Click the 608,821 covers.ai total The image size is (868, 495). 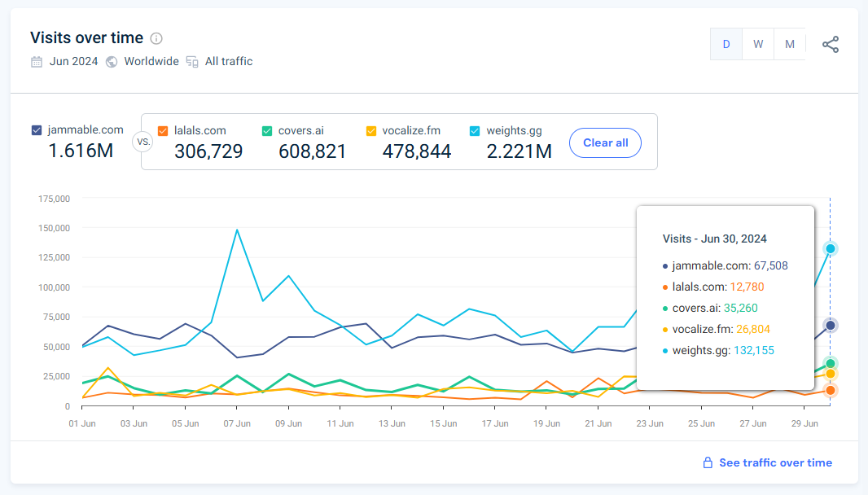(312, 151)
